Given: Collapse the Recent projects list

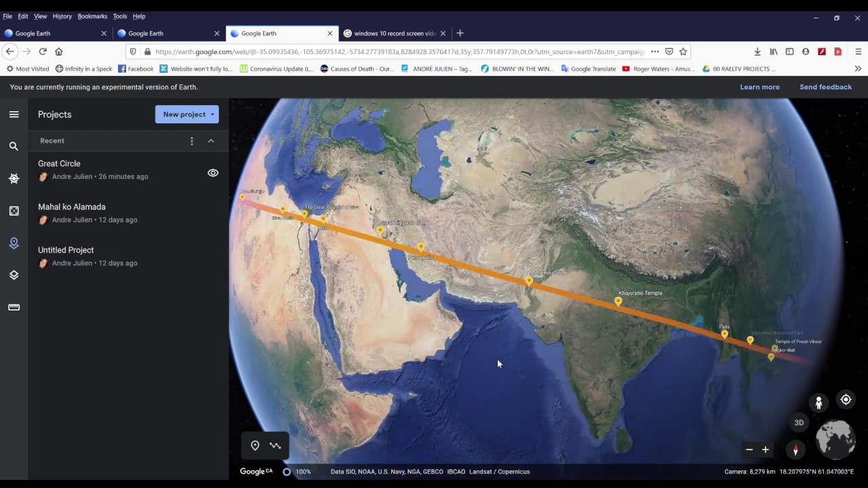Looking at the screenshot, I should (x=211, y=141).
